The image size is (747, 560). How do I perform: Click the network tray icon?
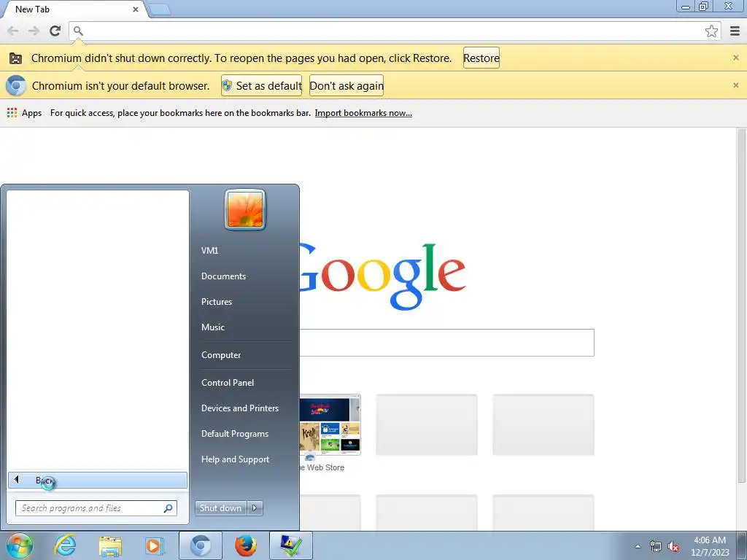[x=656, y=547]
